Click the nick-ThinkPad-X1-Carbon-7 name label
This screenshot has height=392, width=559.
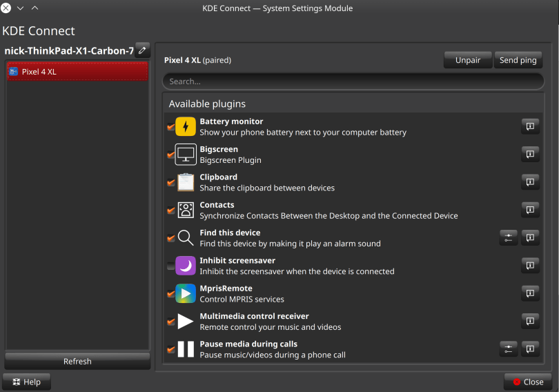(x=69, y=50)
